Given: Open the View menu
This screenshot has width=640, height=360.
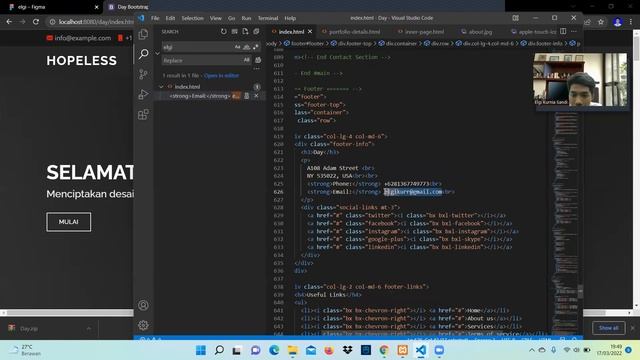Looking at the screenshot, I should 216,18.
